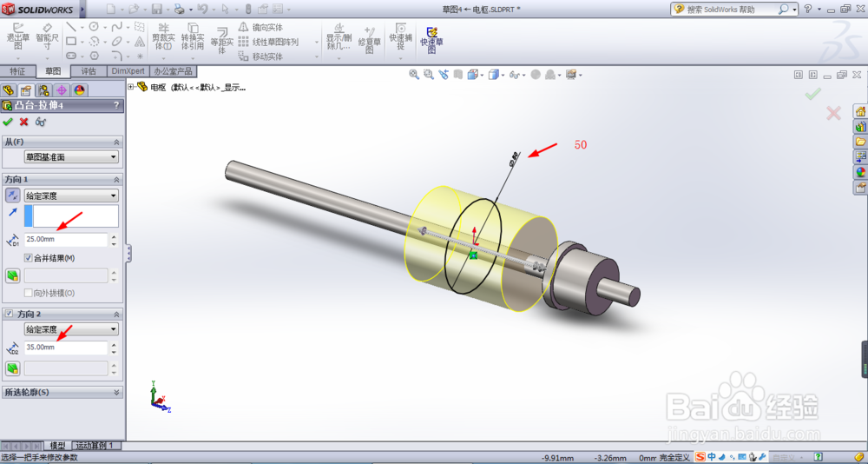This screenshot has width=868, height=464.
Task: Switch to the Evaluate (评估) tab
Action: [89, 71]
